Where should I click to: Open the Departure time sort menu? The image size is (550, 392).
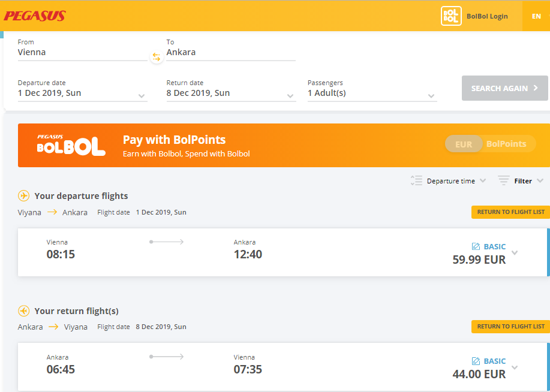[456, 181]
